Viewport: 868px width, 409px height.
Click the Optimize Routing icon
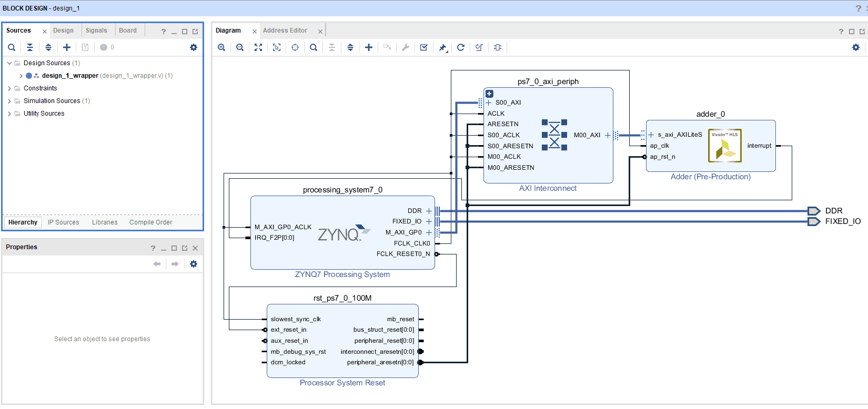click(479, 47)
